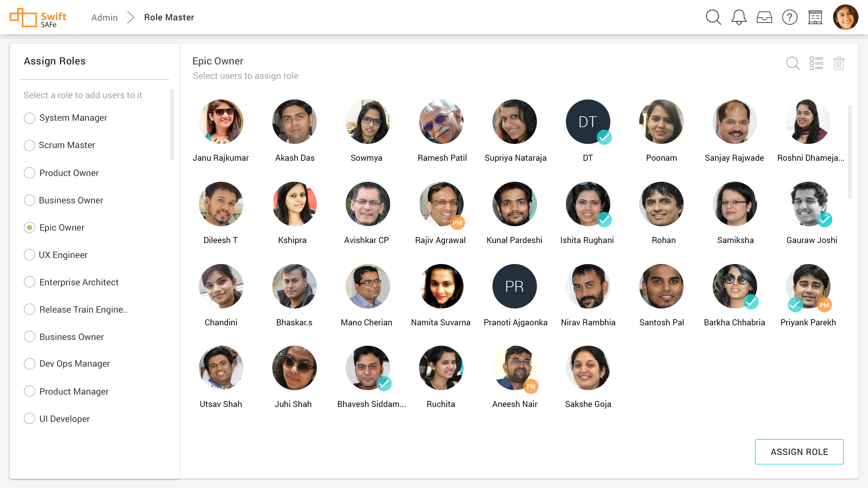
Task: Switch to list view icon
Action: click(x=816, y=63)
